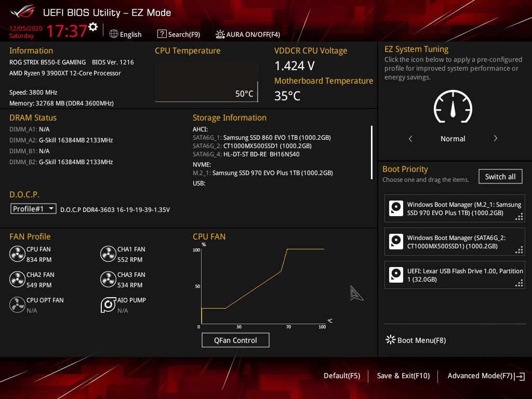
Task: Click Samsung SSD 860 EVO 1TB storage entry
Action: (x=262, y=137)
